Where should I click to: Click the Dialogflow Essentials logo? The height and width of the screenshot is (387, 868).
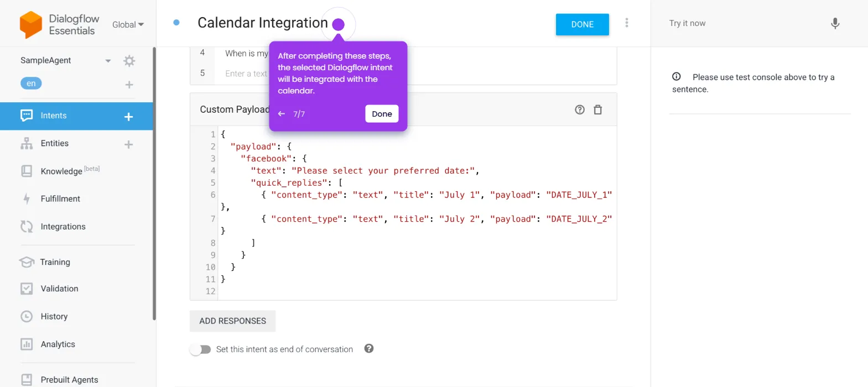coord(60,24)
